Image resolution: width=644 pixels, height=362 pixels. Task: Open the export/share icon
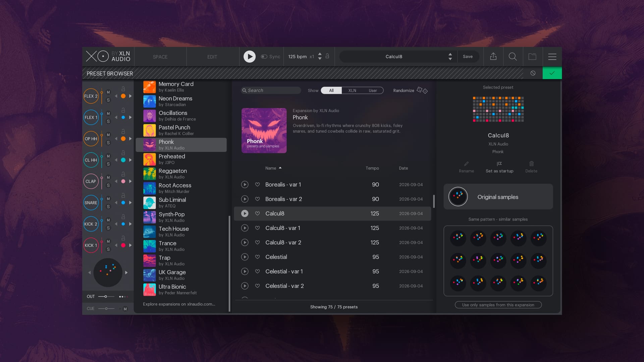(493, 57)
